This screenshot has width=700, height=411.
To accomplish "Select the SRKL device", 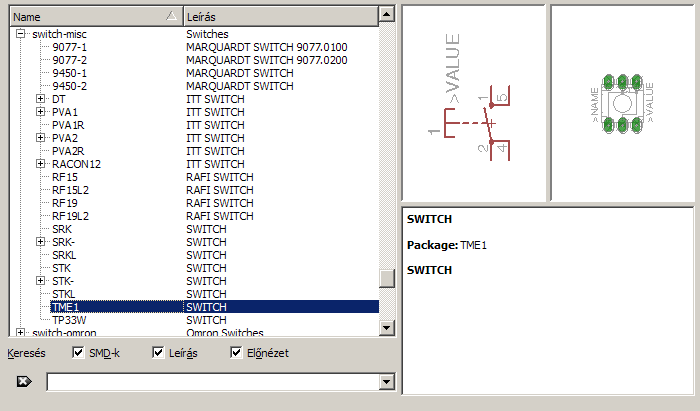I will [64, 255].
